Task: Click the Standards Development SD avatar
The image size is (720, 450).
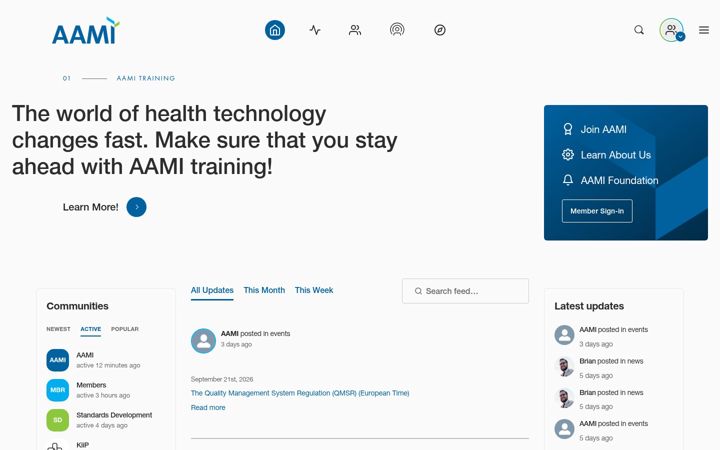Action: [x=58, y=420]
